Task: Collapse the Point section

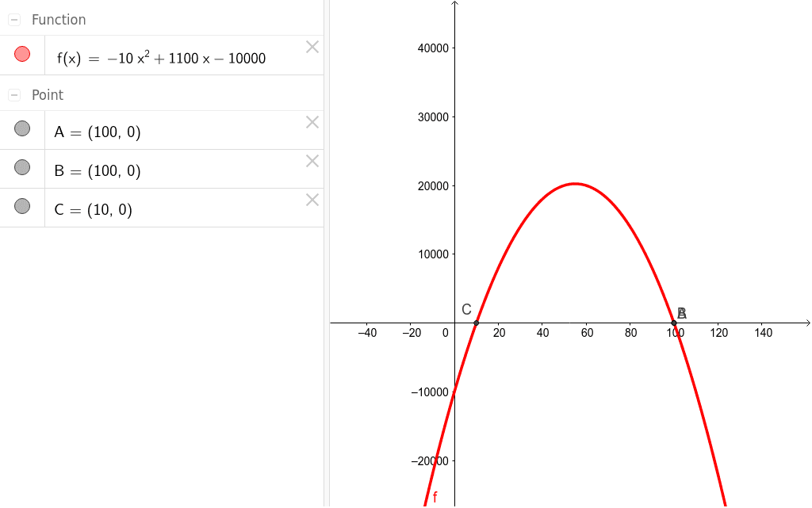Action: [x=13, y=94]
